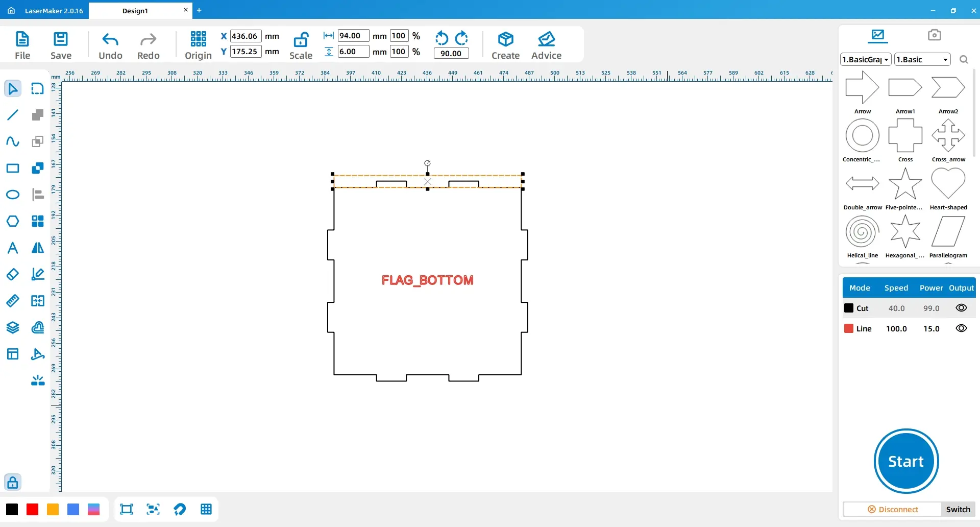This screenshot has height=527, width=980.
Task: Click the width 94.00 input field
Action: click(353, 36)
